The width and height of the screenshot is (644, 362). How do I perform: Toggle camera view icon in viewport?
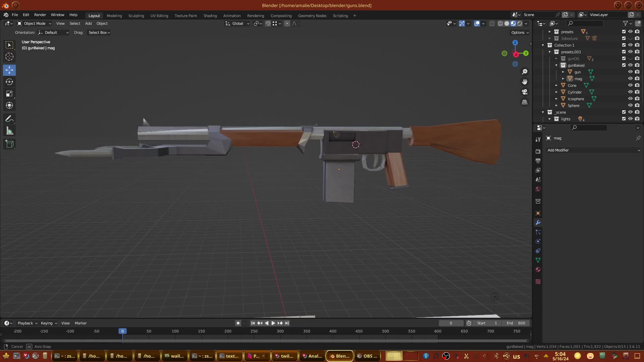[x=525, y=92]
